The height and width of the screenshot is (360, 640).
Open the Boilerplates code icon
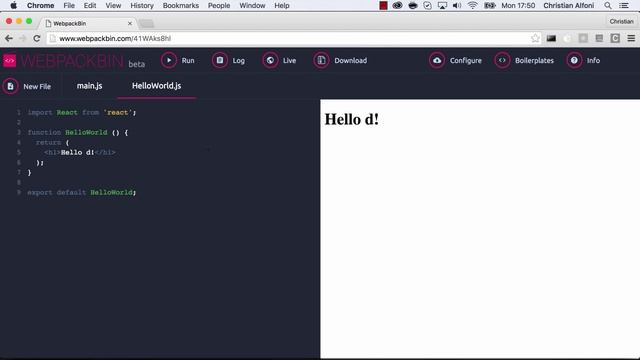(x=502, y=60)
